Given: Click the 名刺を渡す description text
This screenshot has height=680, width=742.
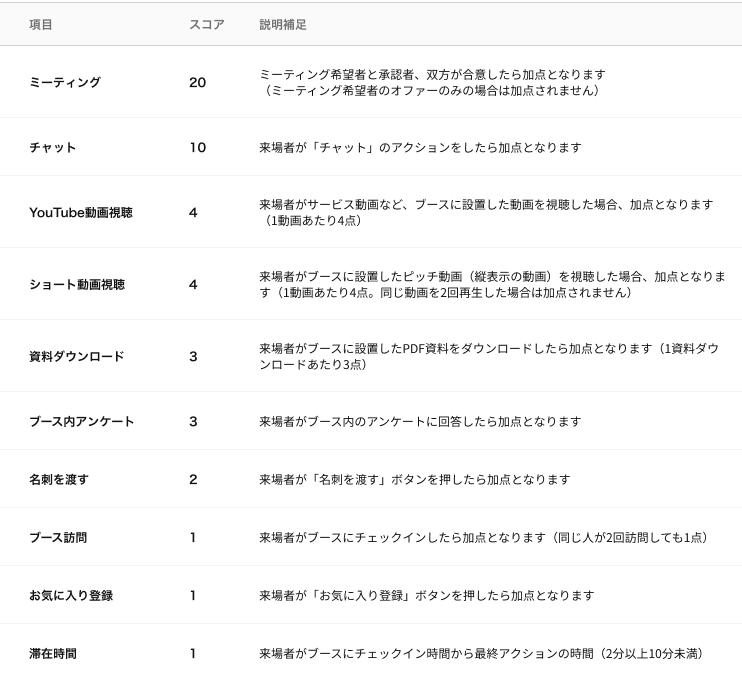Looking at the screenshot, I should coord(415,480).
